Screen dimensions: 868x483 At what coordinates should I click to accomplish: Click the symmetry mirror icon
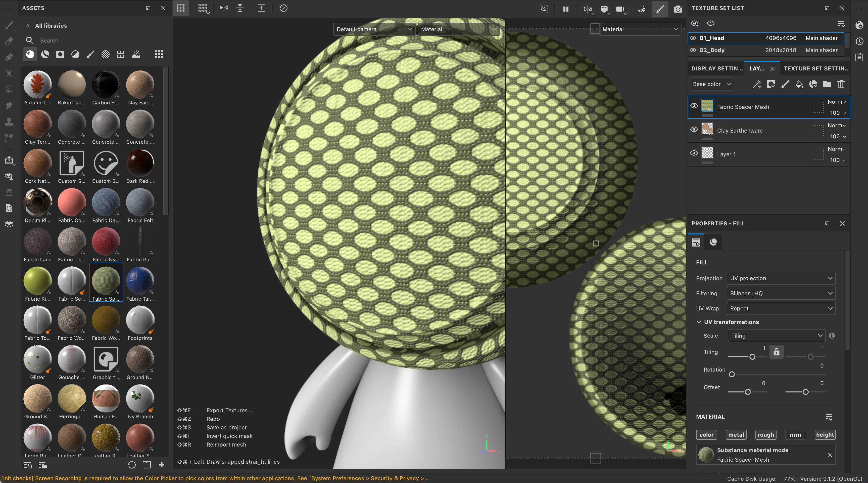point(224,8)
